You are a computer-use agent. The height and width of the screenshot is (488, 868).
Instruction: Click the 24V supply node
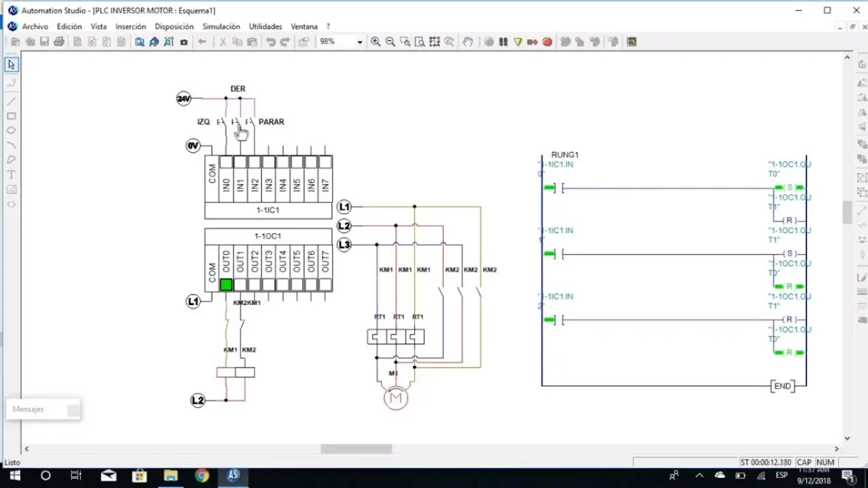184,99
